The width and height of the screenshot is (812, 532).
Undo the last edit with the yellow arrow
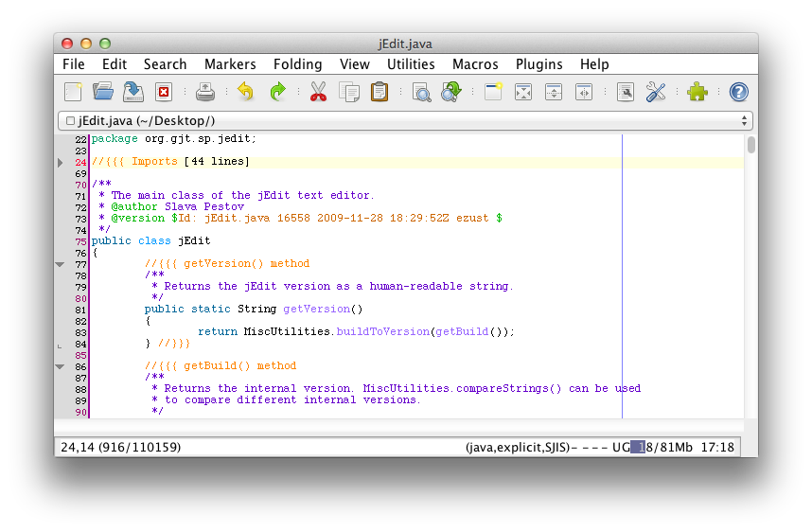click(246, 92)
